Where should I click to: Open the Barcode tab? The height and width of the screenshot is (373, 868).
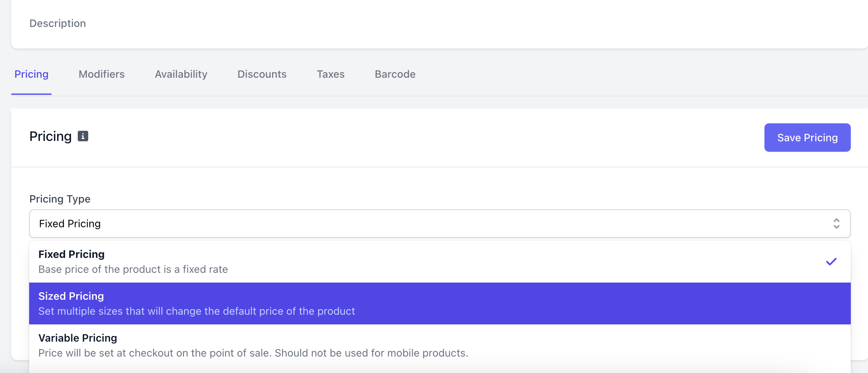tap(395, 74)
